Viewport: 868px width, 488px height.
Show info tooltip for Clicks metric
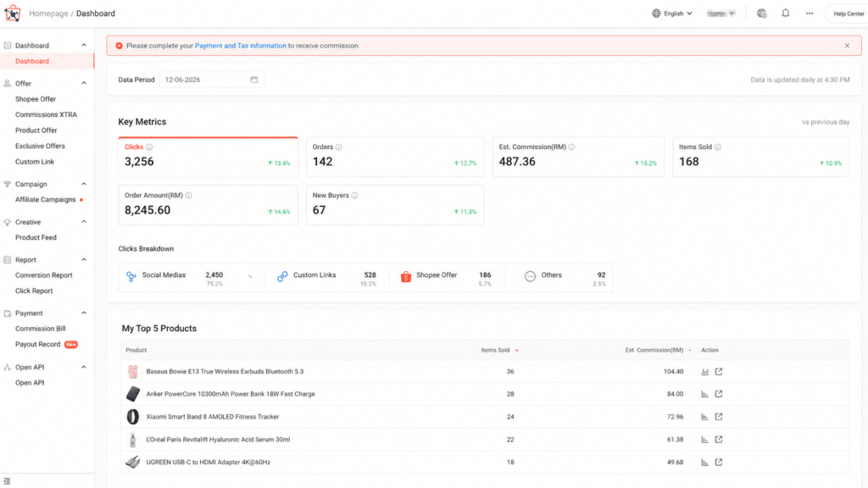click(x=149, y=147)
